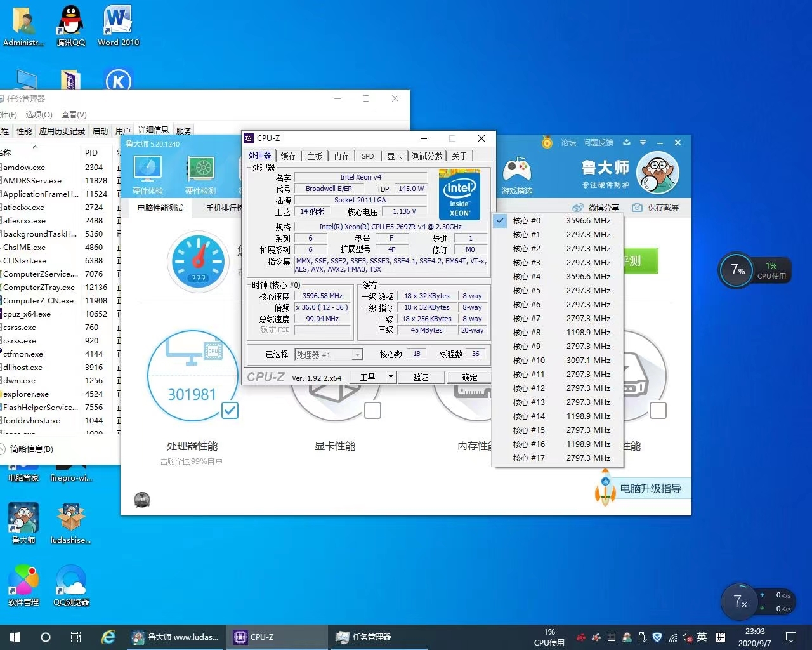Click the 电脑升级指导 link
This screenshot has width=812, height=650.
click(650, 488)
